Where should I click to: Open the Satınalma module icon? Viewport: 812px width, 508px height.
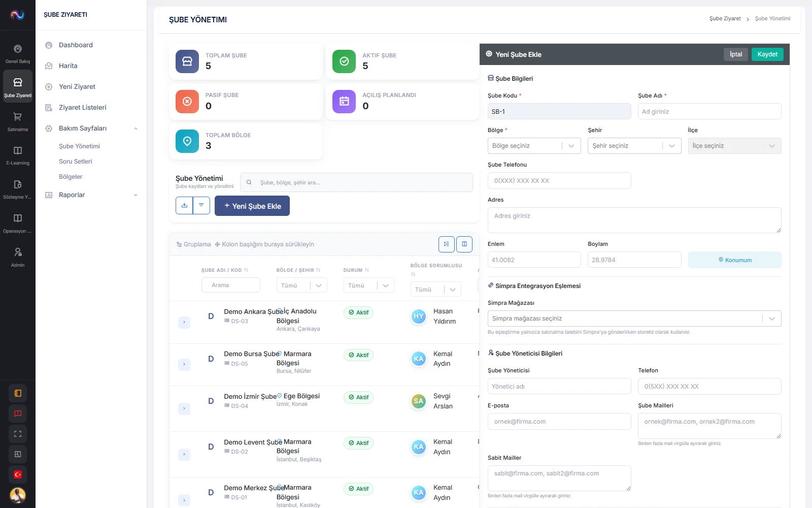pyautogui.click(x=18, y=121)
